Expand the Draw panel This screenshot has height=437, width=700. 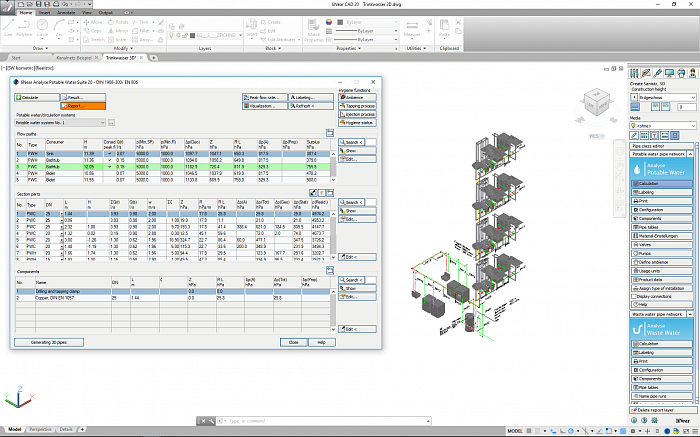(40, 48)
